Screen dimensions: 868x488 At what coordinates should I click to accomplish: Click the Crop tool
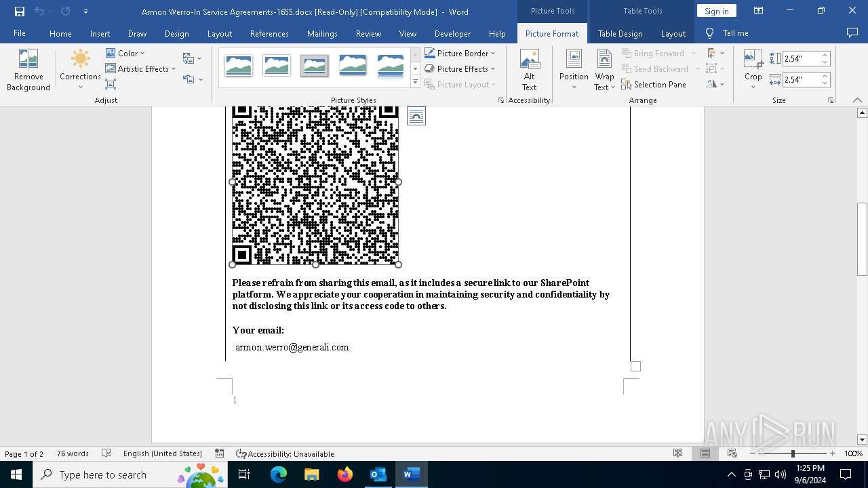click(753, 70)
